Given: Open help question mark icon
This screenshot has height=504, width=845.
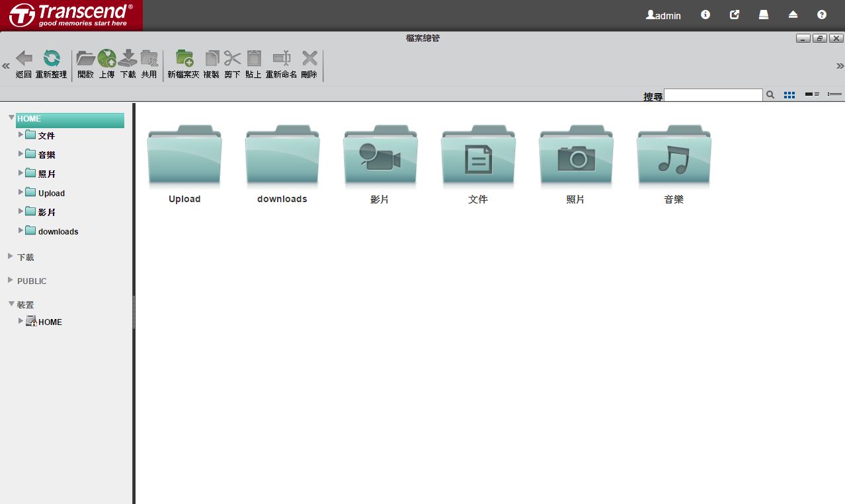Looking at the screenshot, I should pos(822,15).
